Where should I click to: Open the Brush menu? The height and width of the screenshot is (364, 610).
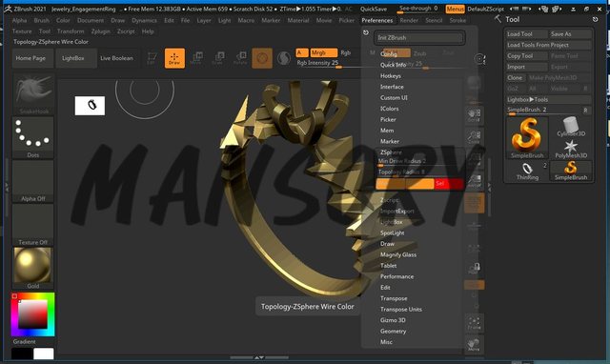pos(42,20)
